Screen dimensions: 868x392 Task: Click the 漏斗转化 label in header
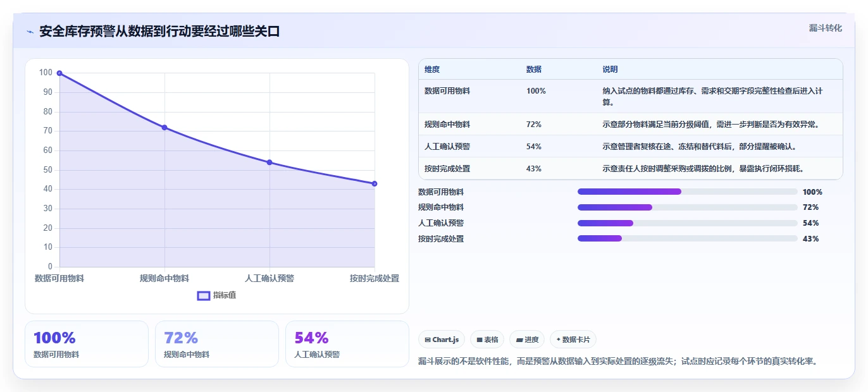click(x=825, y=28)
